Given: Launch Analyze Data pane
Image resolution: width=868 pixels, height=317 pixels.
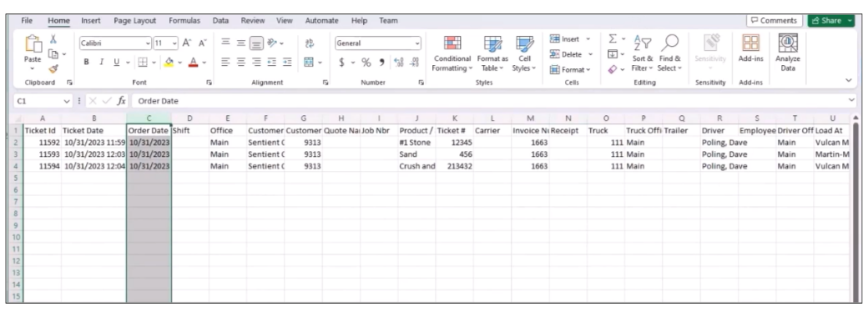Looking at the screenshot, I should [788, 53].
